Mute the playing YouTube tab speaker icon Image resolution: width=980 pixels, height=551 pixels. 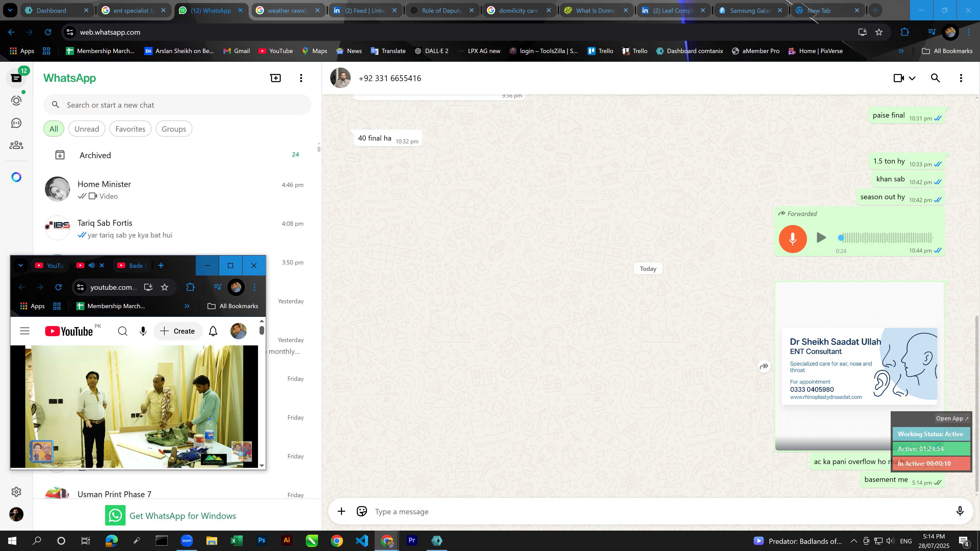91,265
